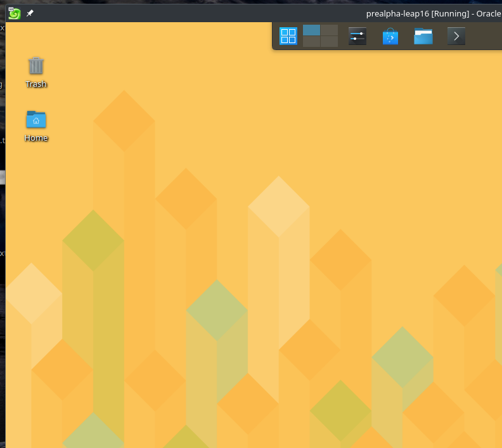Viewport: 502px width, 448px height.
Task: Launch Konsole terminal from the panel
Action: coord(456,37)
